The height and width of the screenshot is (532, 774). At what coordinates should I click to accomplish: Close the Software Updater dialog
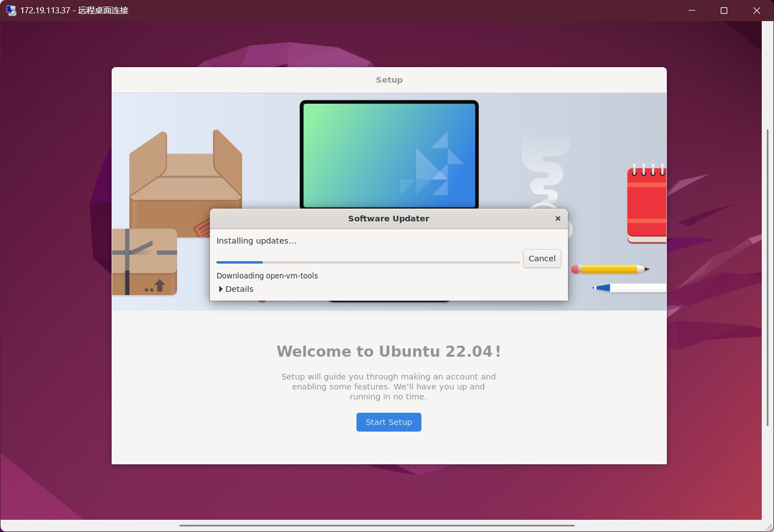point(558,219)
